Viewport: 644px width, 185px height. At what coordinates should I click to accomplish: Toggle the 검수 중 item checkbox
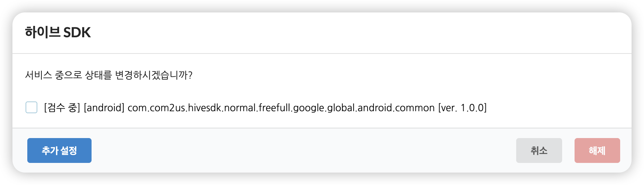point(31,107)
